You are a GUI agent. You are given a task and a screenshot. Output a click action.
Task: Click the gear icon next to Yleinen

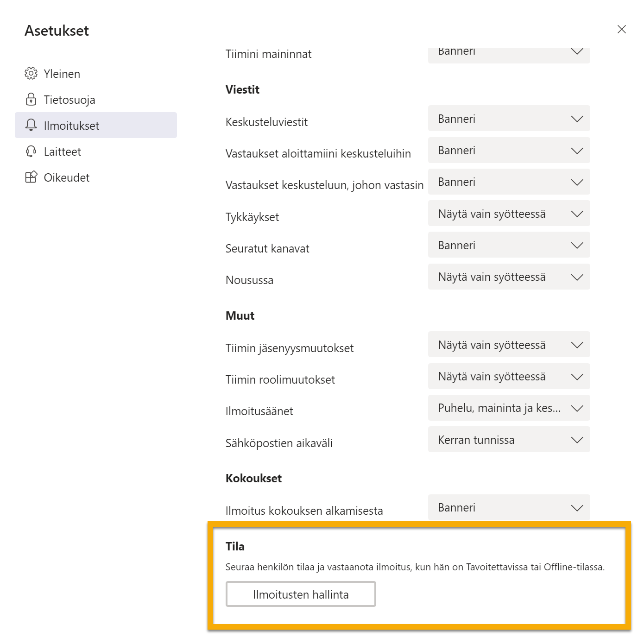pyautogui.click(x=31, y=74)
